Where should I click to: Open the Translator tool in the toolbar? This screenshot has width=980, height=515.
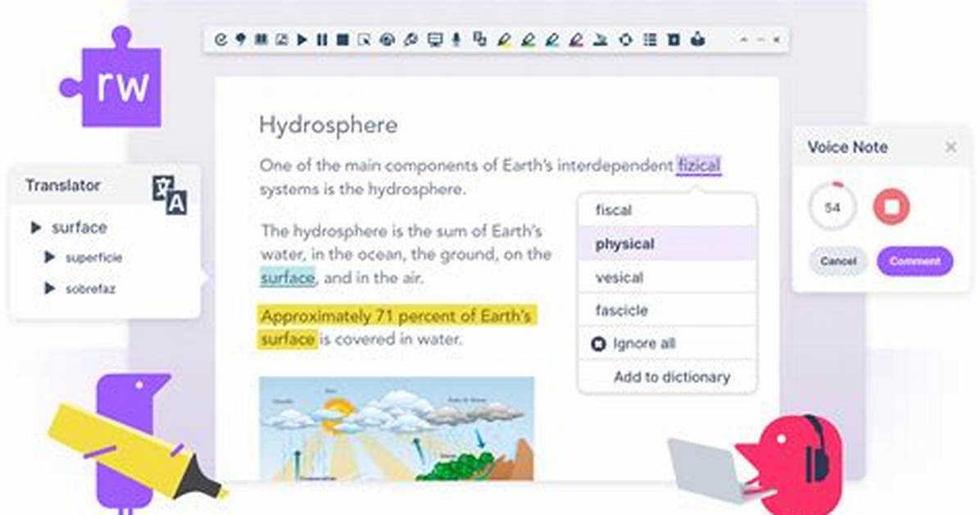click(480, 39)
